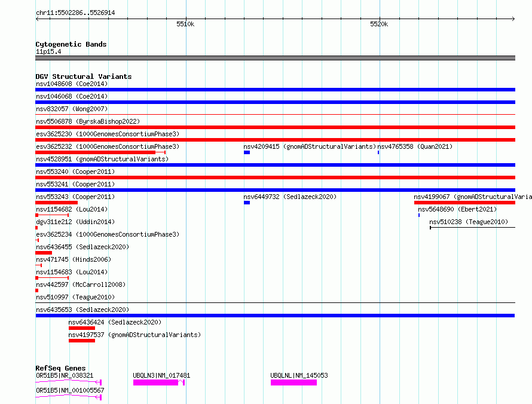Open the nsv832057 (Wong2007) variant entry
Screen dimensions: 532x404
(x=72, y=109)
